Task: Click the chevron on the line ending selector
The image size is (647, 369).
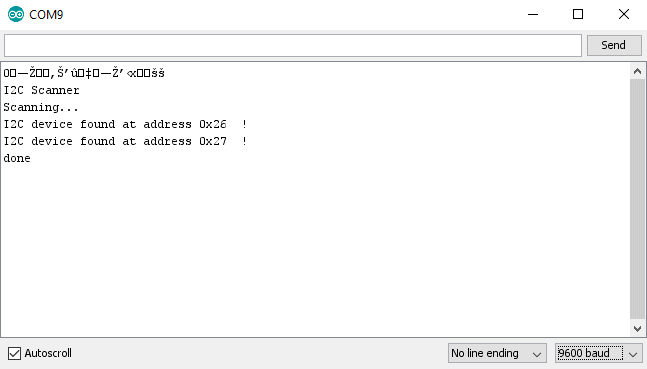Action: (x=536, y=354)
